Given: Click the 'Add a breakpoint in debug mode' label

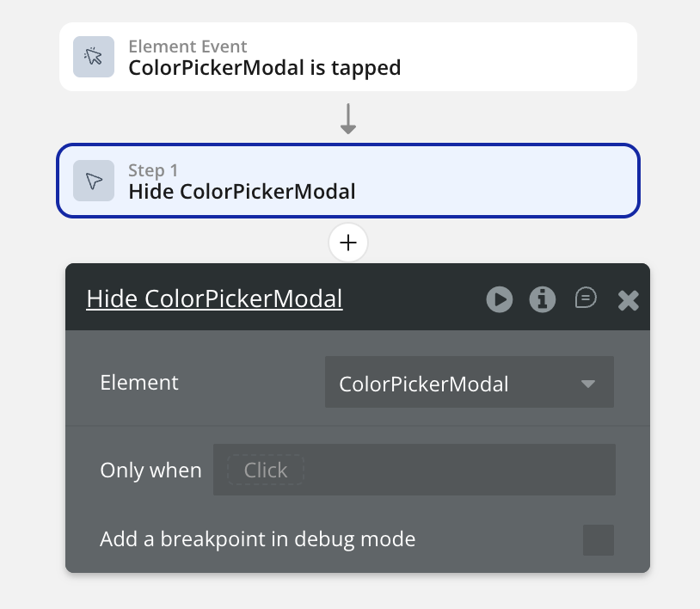Looking at the screenshot, I should click(x=257, y=539).
